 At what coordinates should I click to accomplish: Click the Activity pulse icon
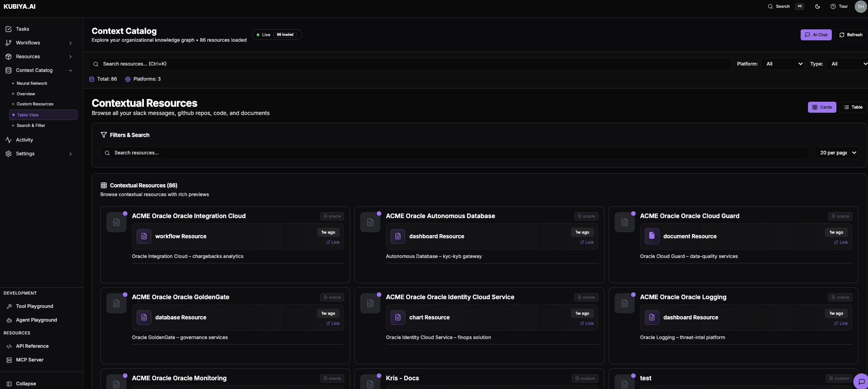(x=8, y=140)
